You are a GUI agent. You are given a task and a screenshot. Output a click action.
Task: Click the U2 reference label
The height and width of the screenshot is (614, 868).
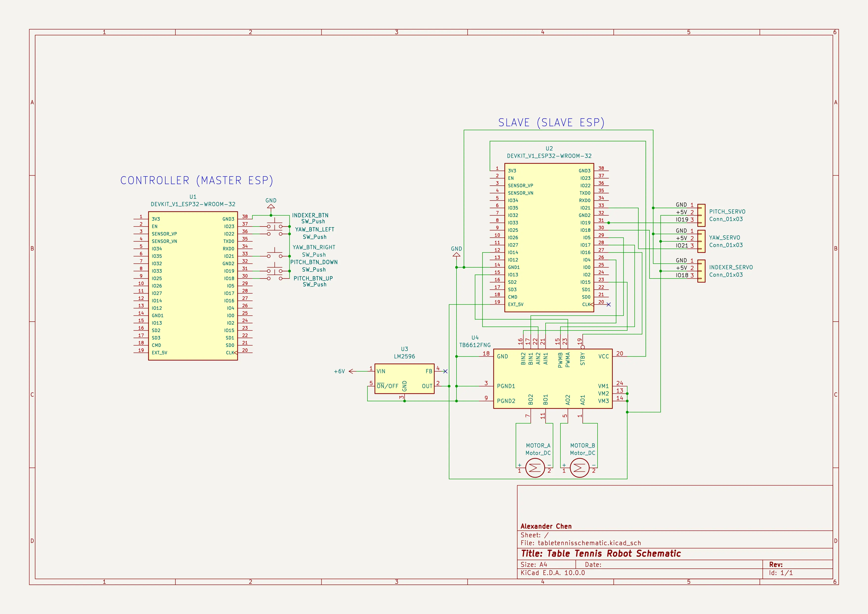549,149
